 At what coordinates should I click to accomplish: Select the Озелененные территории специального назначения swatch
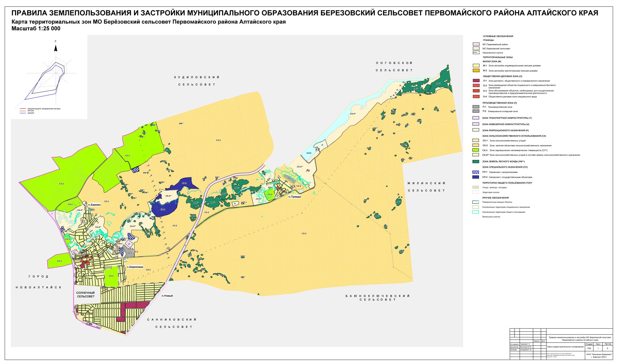[476, 207]
